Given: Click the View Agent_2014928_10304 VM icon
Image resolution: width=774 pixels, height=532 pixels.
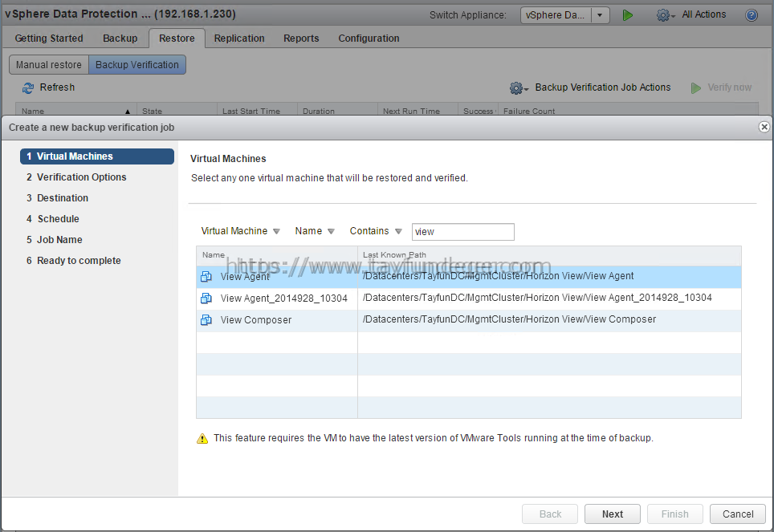Looking at the screenshot, I should click(x=206, y=298).
